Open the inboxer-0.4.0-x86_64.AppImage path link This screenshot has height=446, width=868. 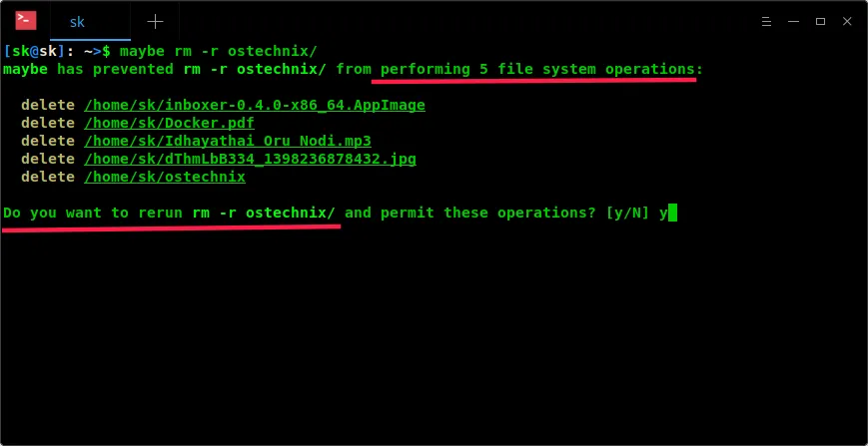tap(255, 105)
